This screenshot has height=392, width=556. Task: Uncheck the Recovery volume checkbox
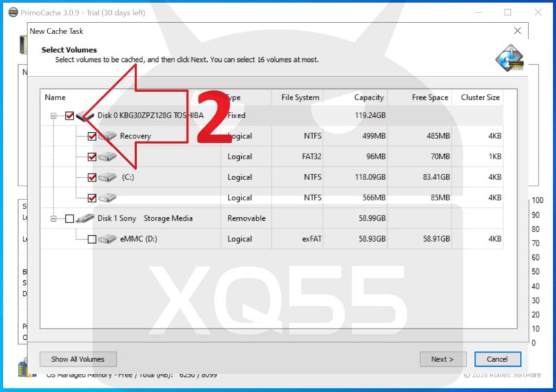92,136
